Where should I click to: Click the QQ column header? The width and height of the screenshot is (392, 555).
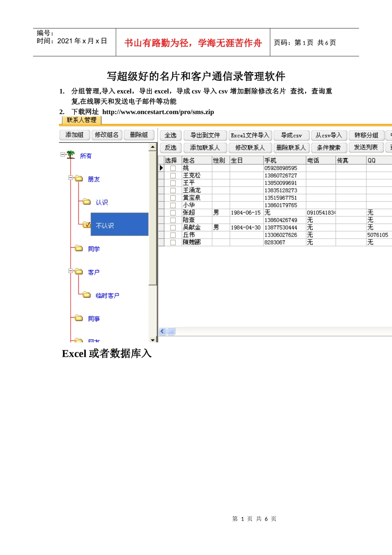pyautogui.click(x=379, y=160)
